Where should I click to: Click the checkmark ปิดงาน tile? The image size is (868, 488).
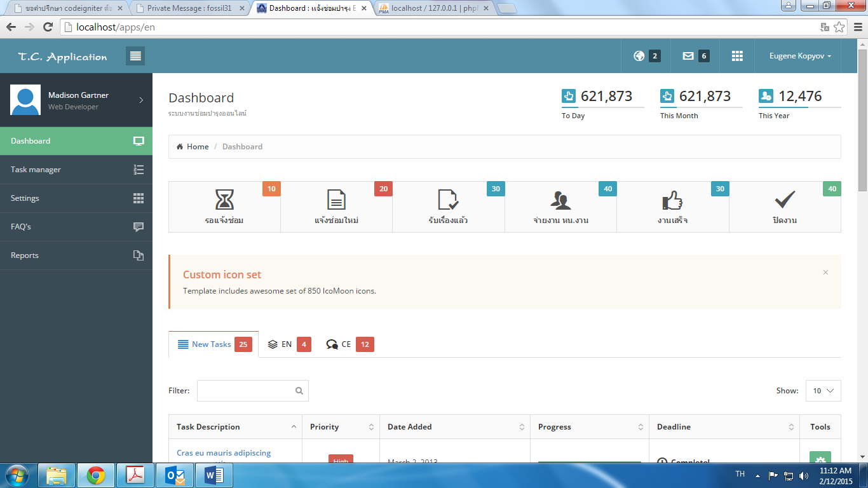(x=785, y=207)
